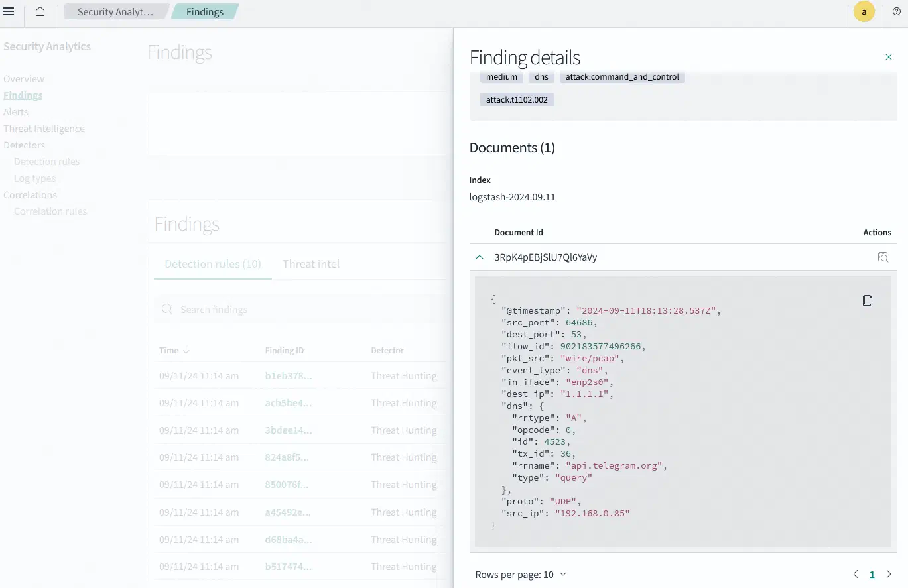
Task: Collapse document 3RpK4pEBjSlU7Ql6YaVy row
Action: pos(480,257)
